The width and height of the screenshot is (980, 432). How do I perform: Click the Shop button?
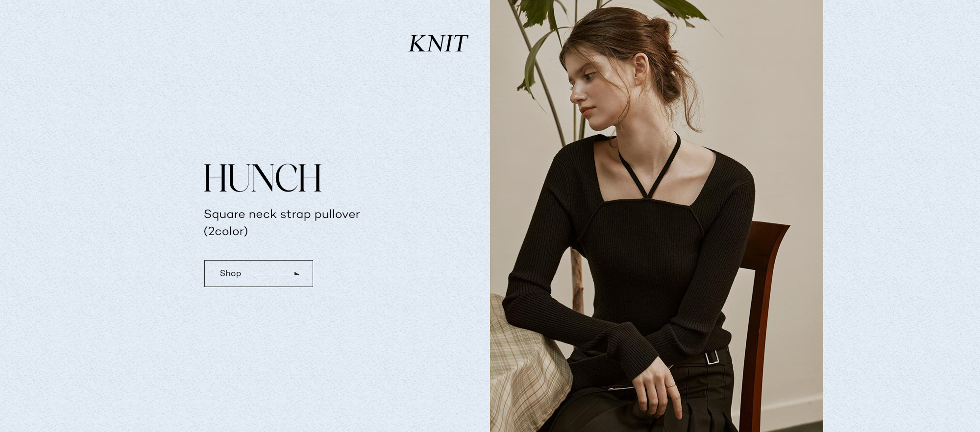pos(258,273)
